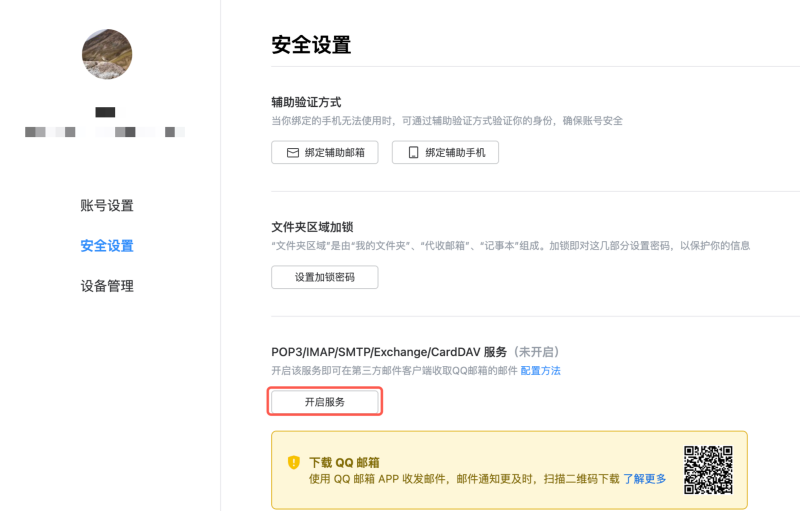Open the 配置方法 link
This screenshot has height=511, width=800.
540,371
